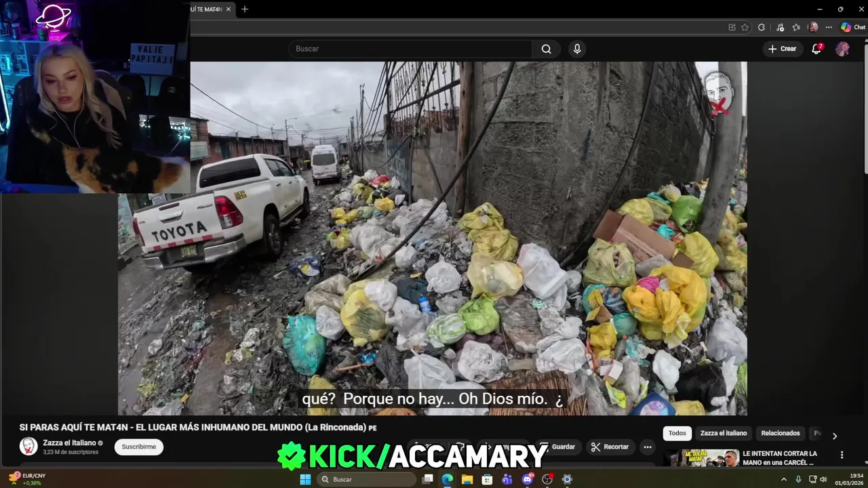Open the EUR/CNY widget in the taskbar

[x=28, y=479]
